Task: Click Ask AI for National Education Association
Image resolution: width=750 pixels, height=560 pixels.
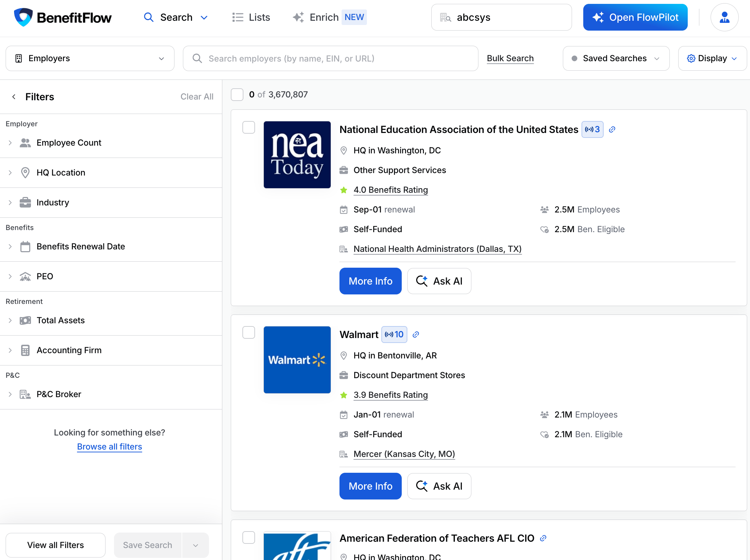Action: tap(439, 281)
